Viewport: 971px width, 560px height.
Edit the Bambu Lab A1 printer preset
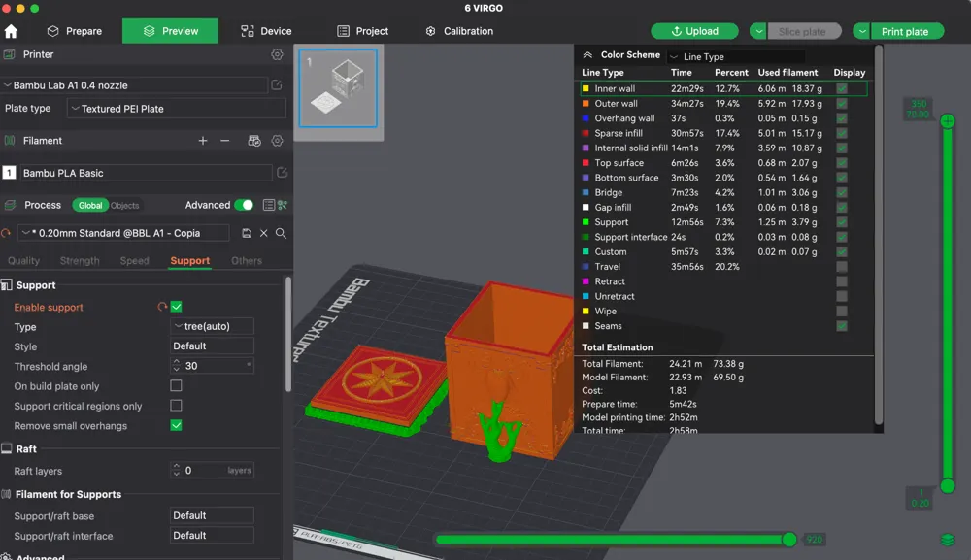(x=277, y=84)
